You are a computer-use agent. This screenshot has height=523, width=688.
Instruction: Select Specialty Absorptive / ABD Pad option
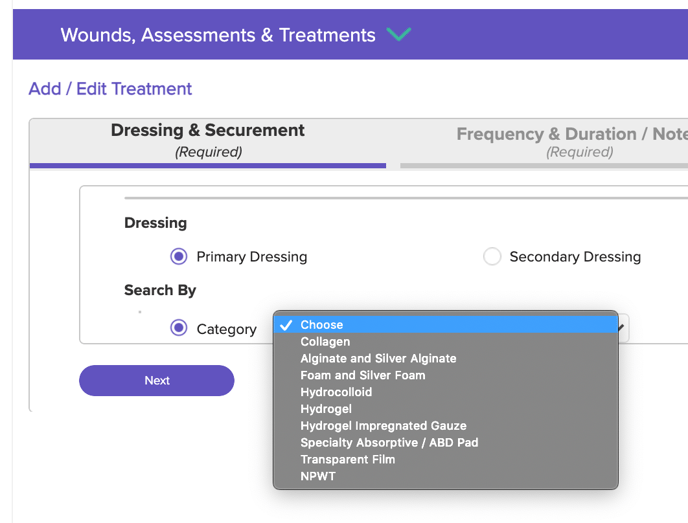pos(389,443)
